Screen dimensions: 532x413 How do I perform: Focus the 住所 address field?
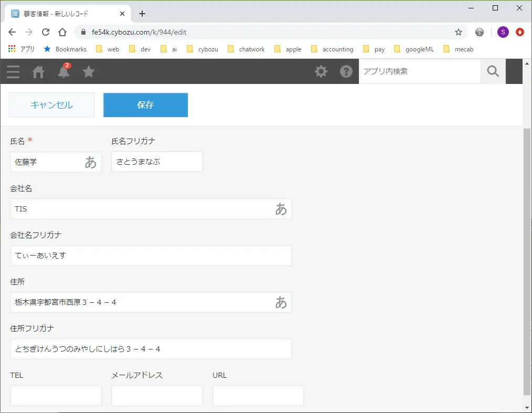coord(151,302)
